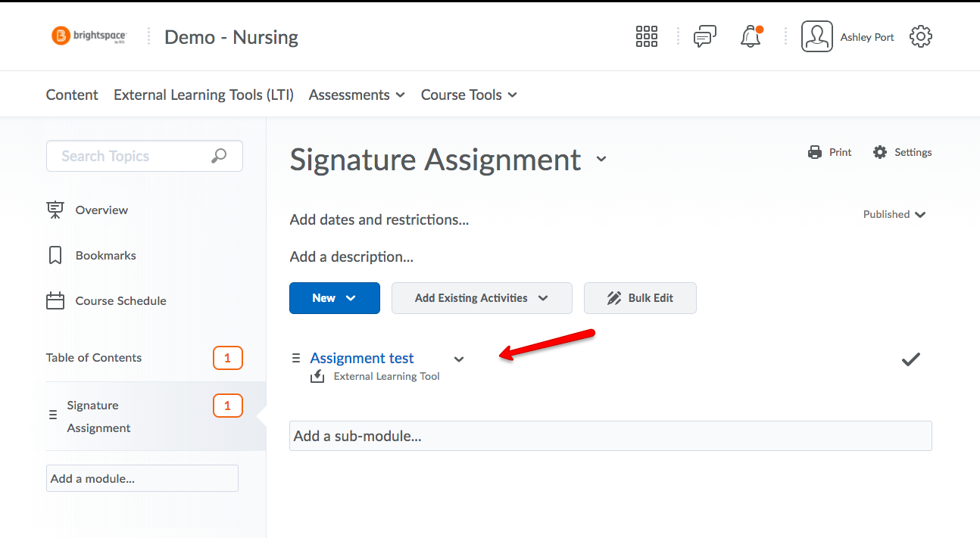Click the Brightspace logo

click(x=89, y=36)
